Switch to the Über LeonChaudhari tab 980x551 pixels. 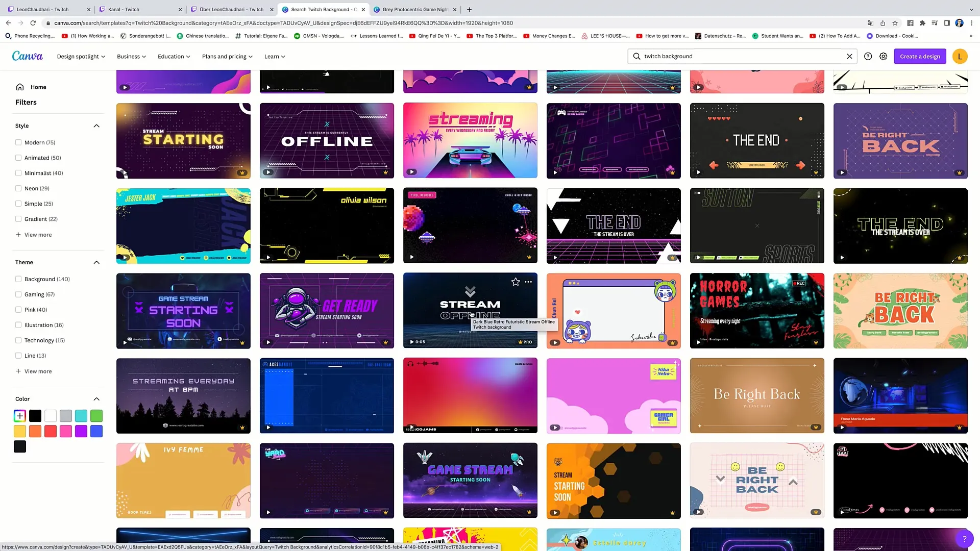(x=231, y=9)
